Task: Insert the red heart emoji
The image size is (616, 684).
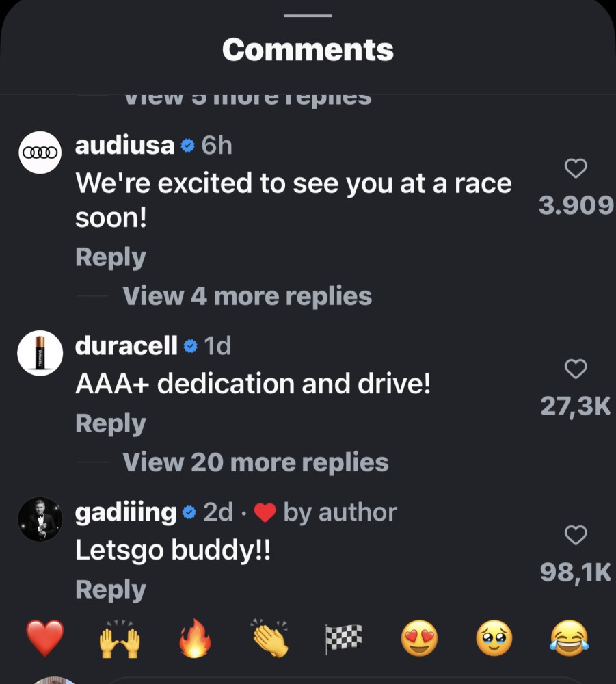Action: 45,637
